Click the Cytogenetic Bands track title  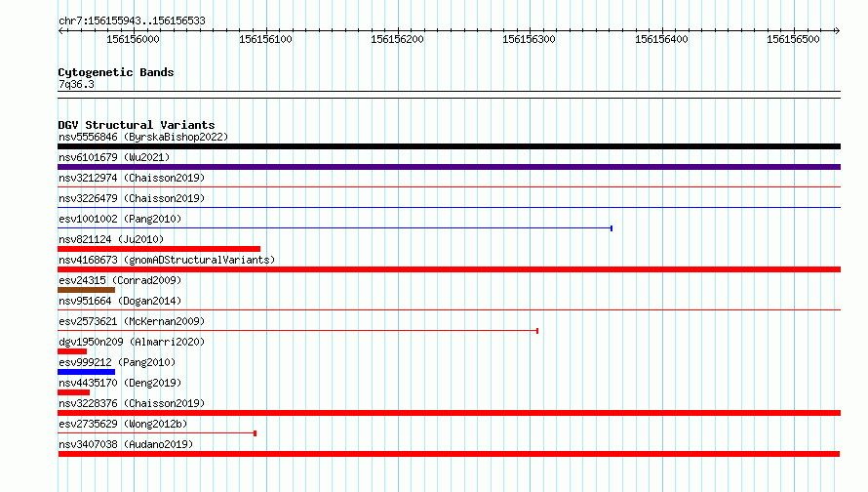[x=116, y=72]
